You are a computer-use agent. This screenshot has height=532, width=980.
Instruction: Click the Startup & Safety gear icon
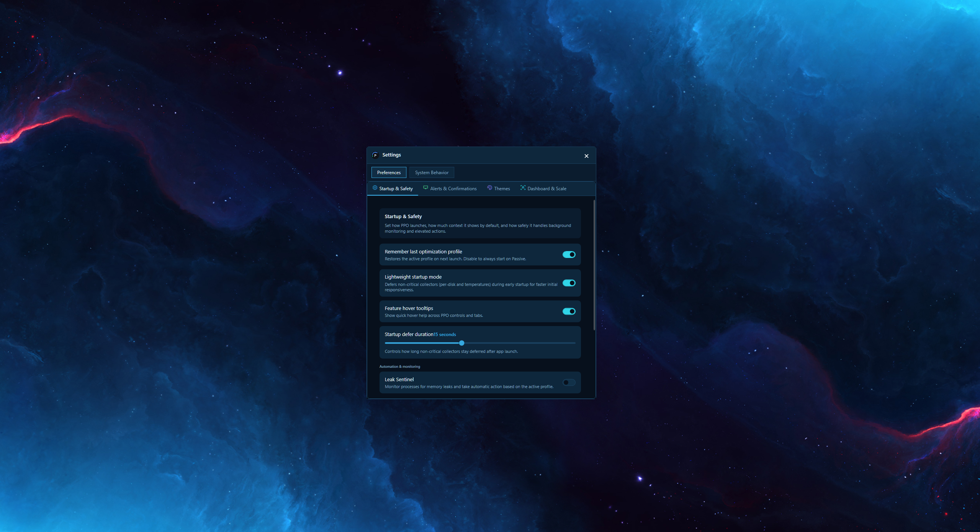pos(375,188)
